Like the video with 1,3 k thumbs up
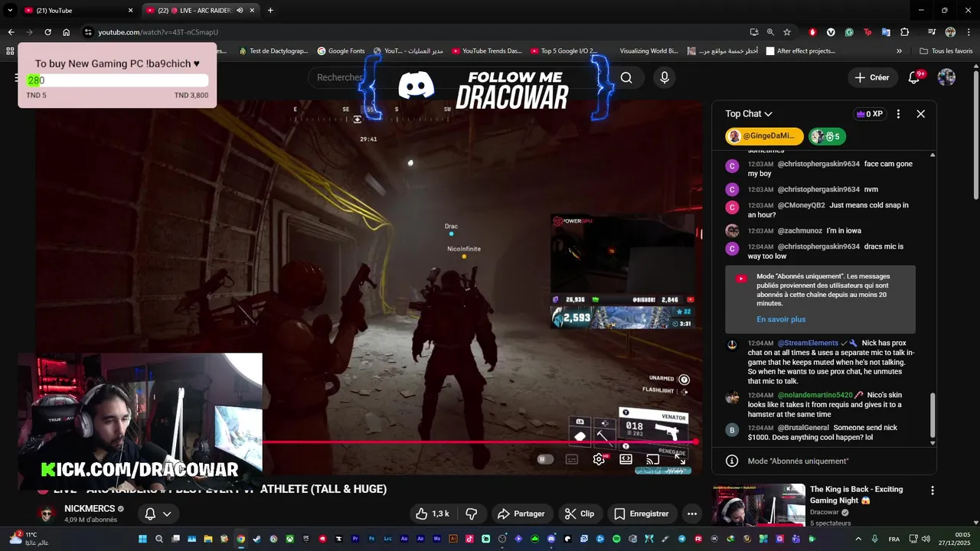Screen dimensions: 980x551 [432, 514]
